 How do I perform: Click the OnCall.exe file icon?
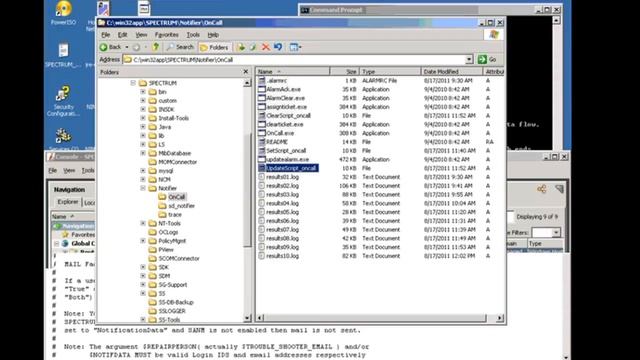(262, 133)
